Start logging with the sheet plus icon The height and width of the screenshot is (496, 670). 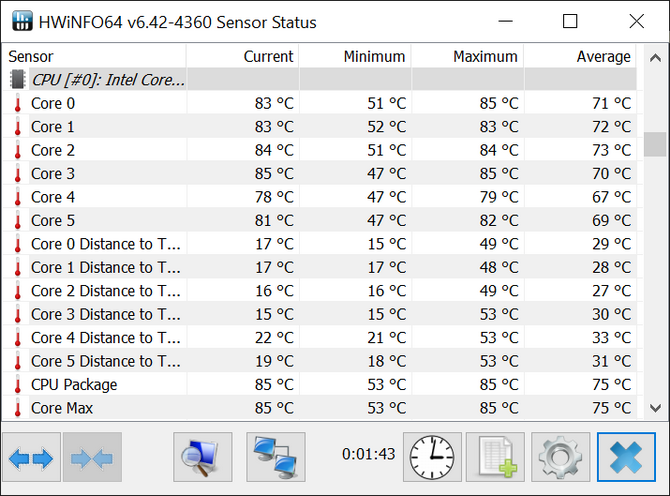click(x=495, y=457)
